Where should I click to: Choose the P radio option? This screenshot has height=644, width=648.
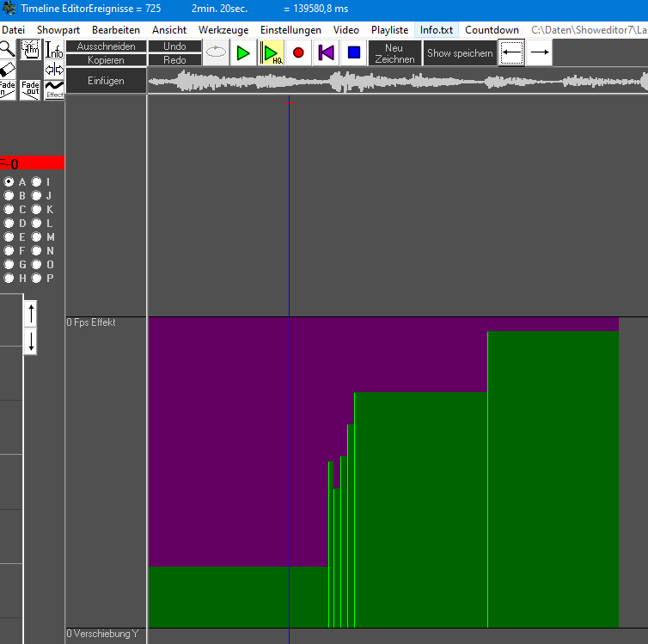pyautogui.click(x=36, y=279)
